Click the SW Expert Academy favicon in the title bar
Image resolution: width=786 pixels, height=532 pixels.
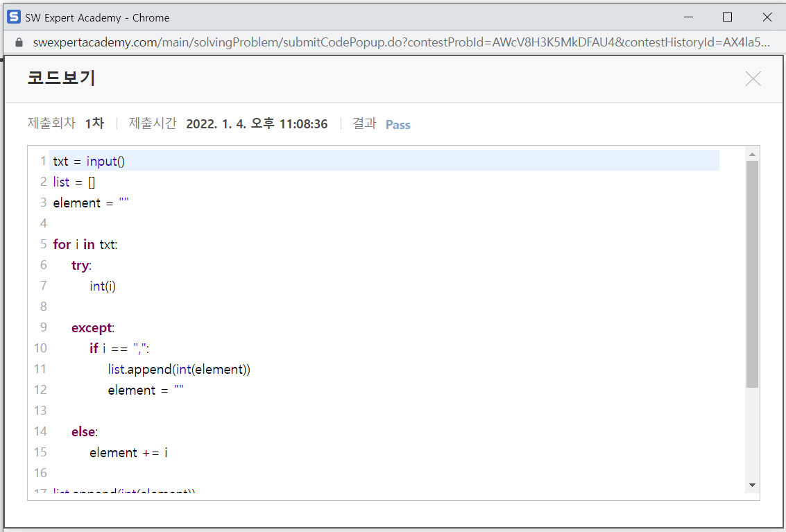click(x=14, y=17)
